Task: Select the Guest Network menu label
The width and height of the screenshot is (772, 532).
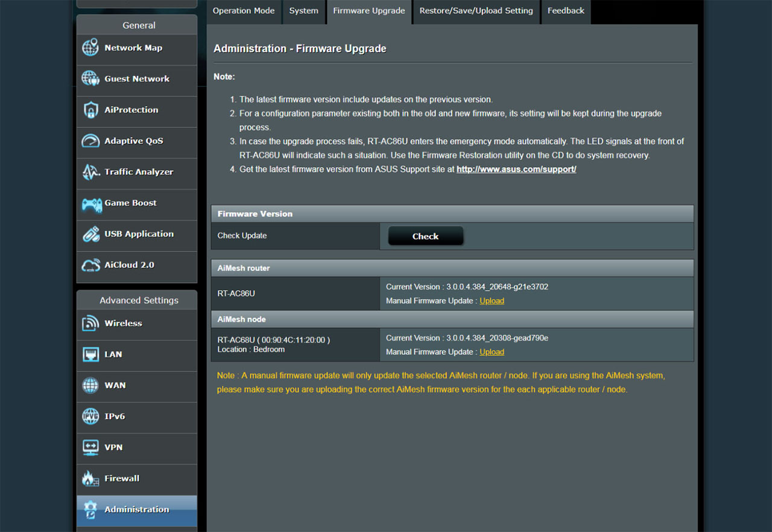Action: click(137, 79)
